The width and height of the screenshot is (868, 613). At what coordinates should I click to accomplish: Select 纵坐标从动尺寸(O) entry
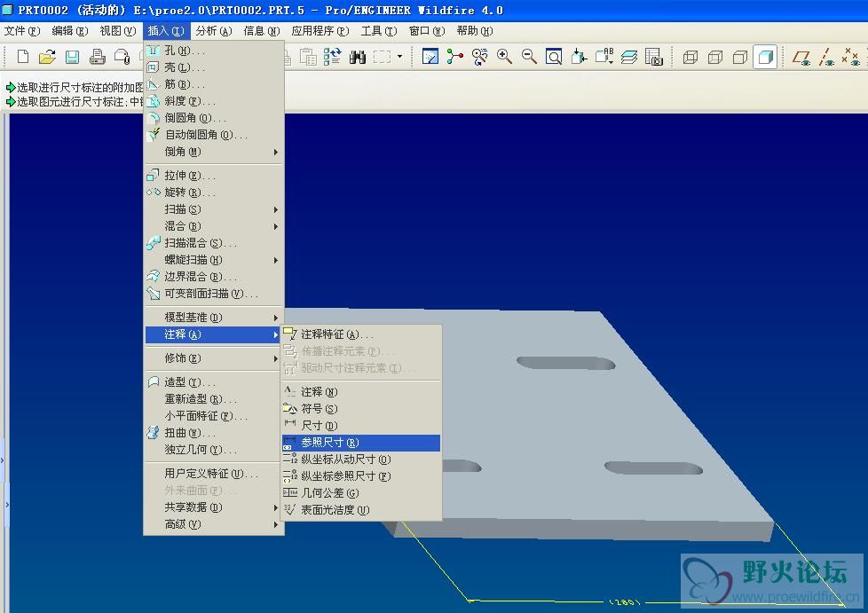(x=361, y=460)
